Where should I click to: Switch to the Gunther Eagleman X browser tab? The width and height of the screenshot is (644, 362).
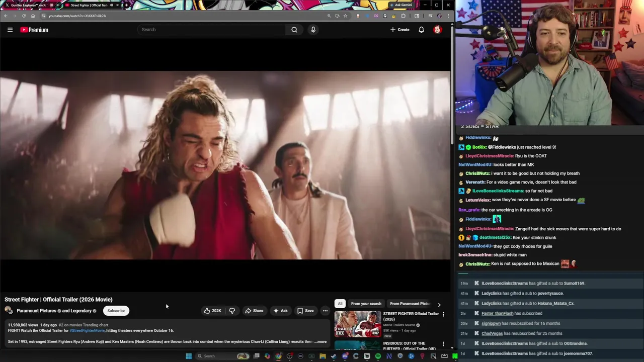[x=30, y=5]
